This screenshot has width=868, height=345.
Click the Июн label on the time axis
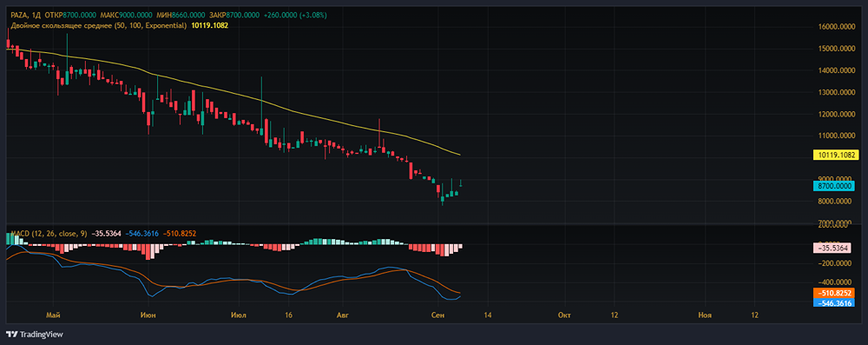tap(148, 315)
